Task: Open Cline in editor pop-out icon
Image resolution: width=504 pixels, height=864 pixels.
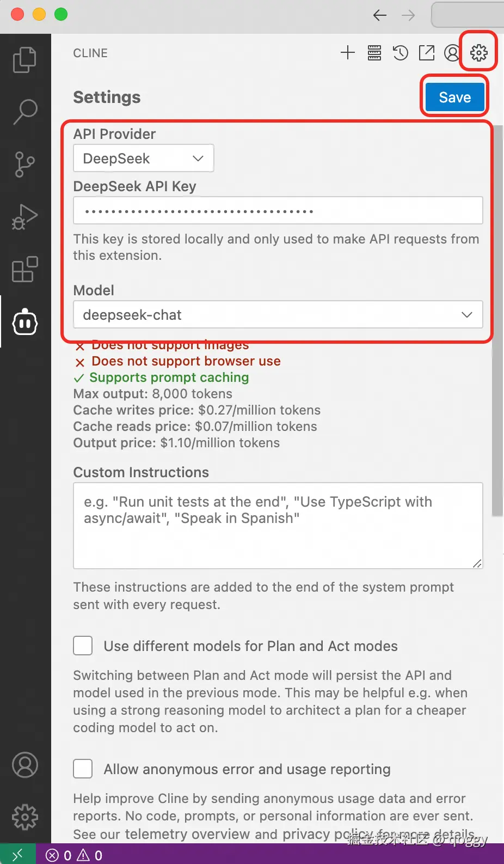Action: point(427,53)
